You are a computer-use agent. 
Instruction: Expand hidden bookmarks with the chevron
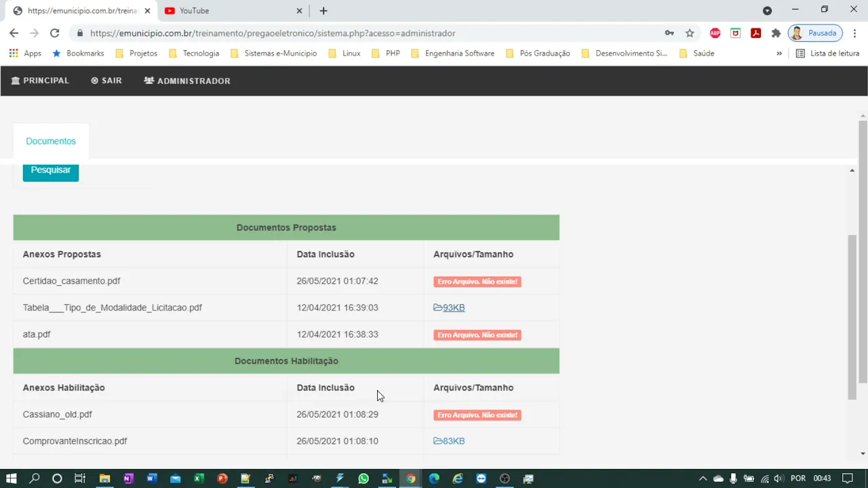[x=779, y=54]
